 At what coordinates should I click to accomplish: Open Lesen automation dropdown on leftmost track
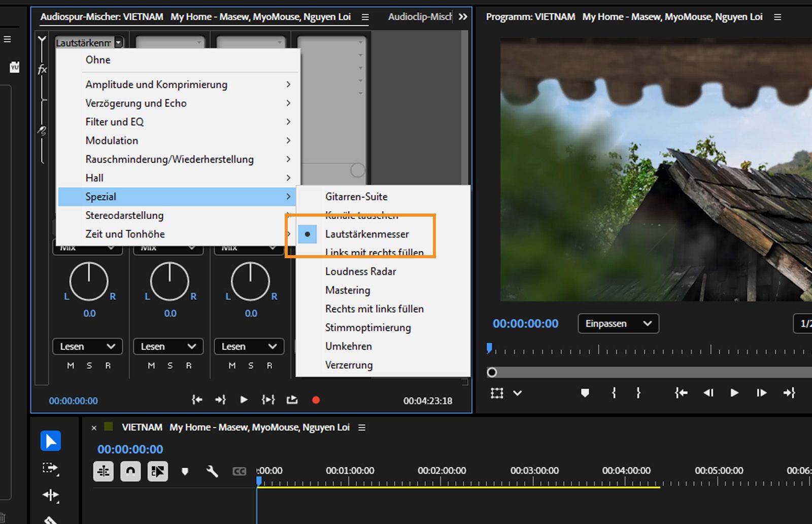click(88, 346)
